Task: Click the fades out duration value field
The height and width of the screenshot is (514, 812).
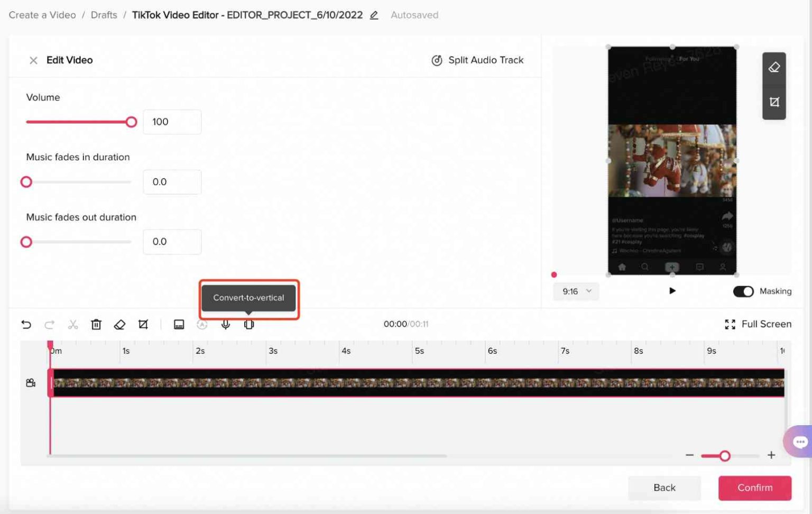Action: tap(172, 242)
